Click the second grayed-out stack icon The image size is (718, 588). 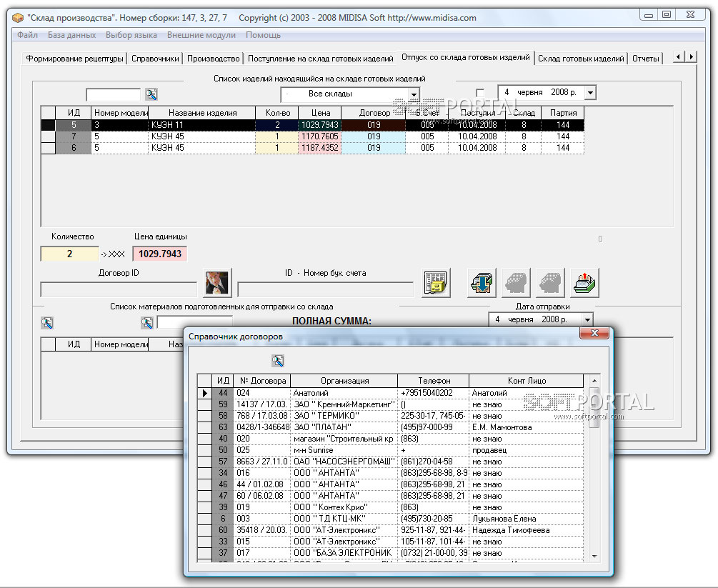coord(550,282)
